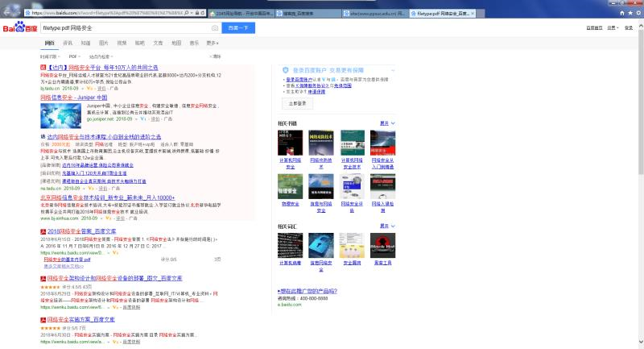644x349 pixels.
Task: Open 更多 category dropdown
Action: 213,44
